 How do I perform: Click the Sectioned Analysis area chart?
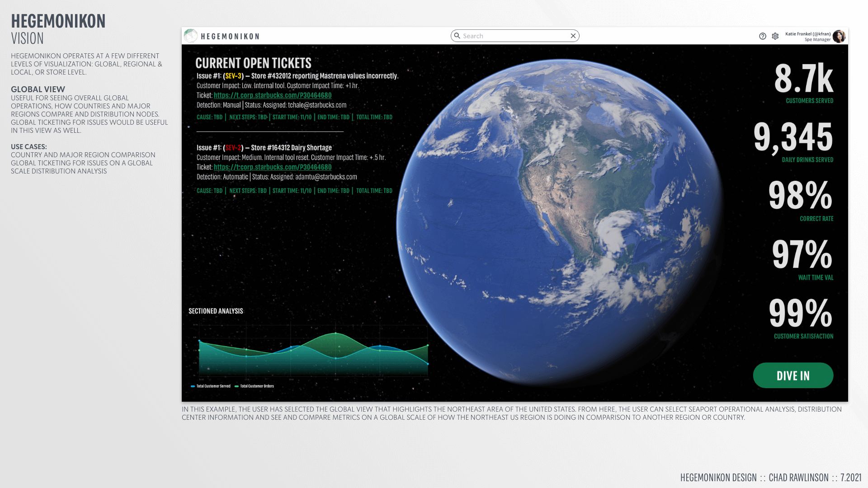pos(313,355)
